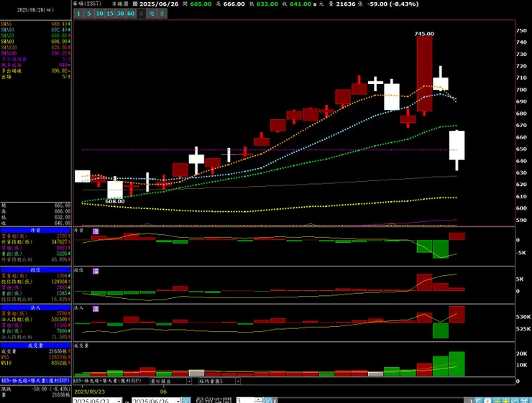
Task: Select the 15-minute timeframe button
Action: (x=110, y=14)
